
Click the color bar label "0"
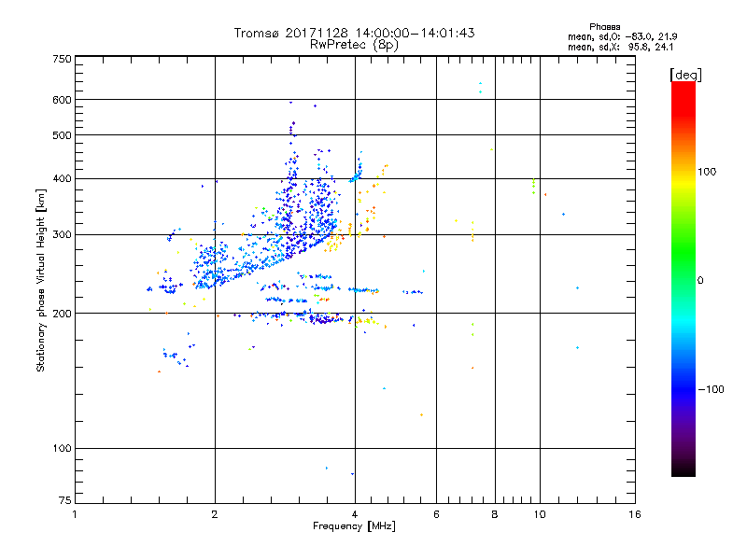700,281
